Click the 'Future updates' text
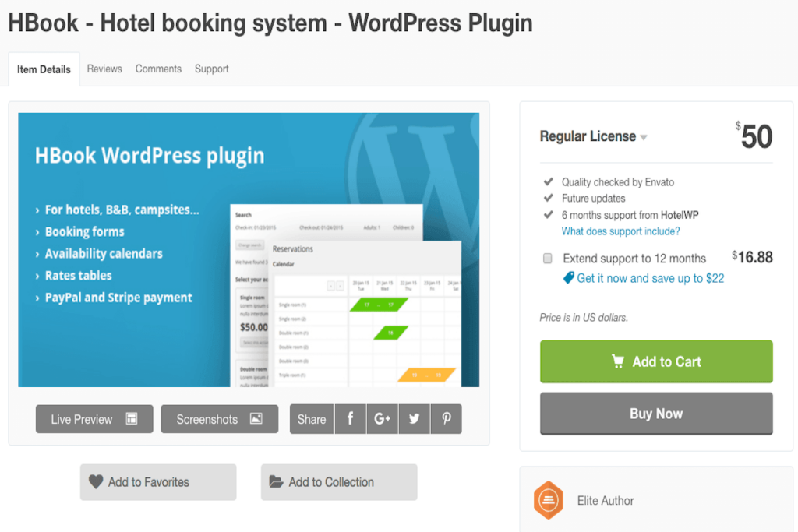The image size is (798, 532). point(593,199)
